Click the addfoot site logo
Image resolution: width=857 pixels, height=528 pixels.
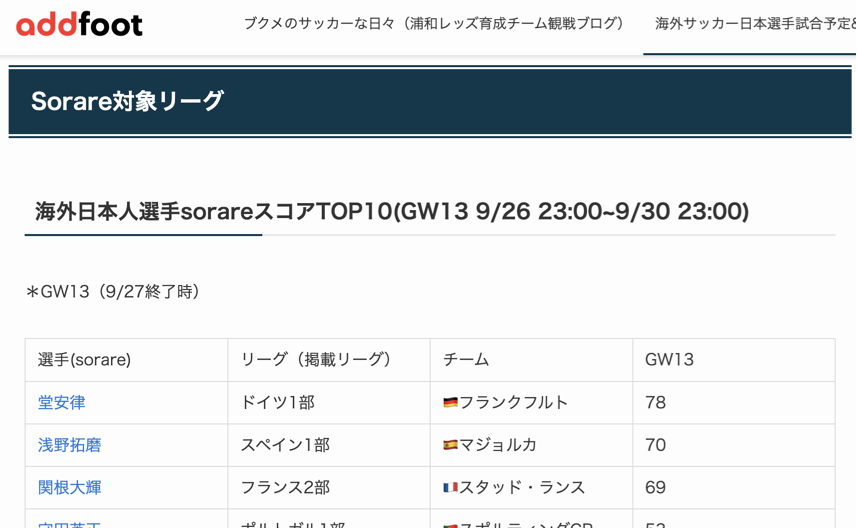pos(79,24)
